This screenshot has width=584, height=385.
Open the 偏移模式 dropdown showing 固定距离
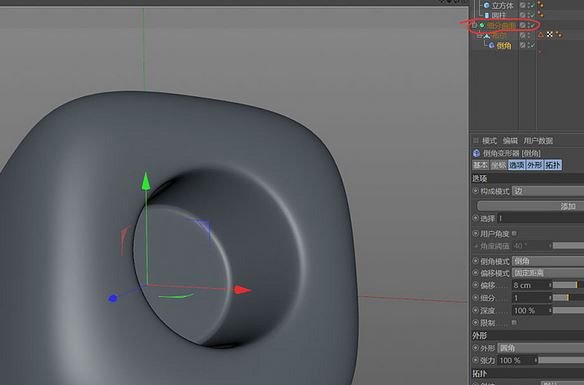[x=548, y=273]
